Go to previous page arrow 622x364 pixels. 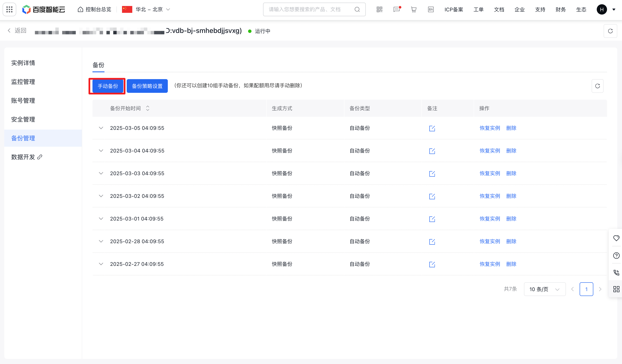(x=572, y=289)
